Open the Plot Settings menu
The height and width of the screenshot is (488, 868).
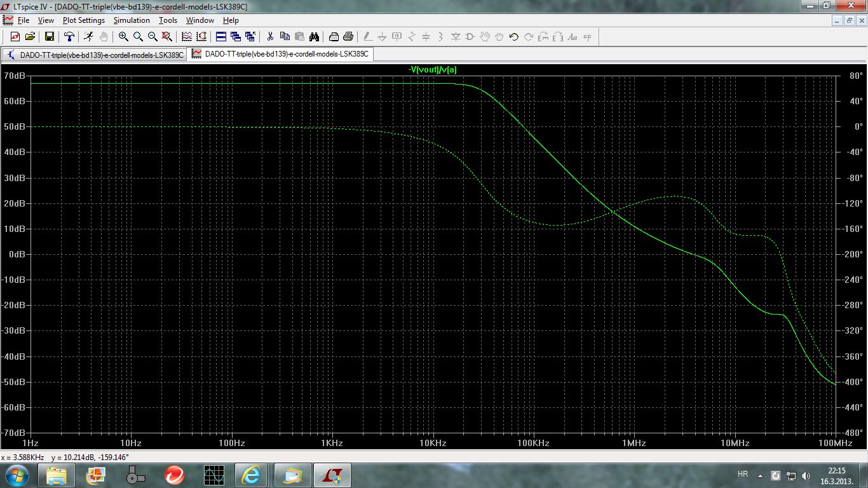pyautogui.click(x=84, y=20)
